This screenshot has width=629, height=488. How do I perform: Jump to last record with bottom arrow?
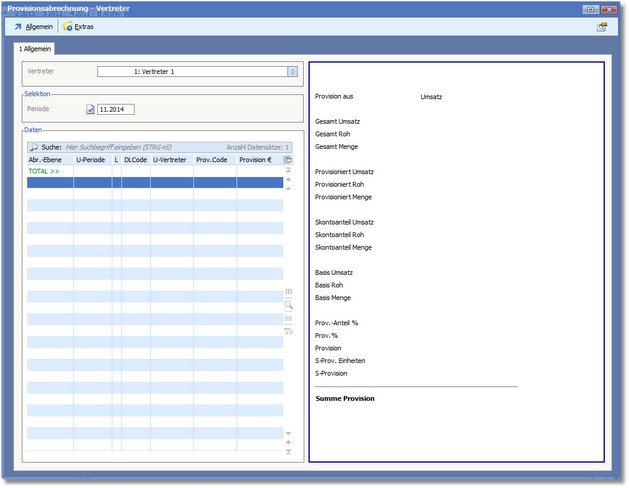coord(288,453)
